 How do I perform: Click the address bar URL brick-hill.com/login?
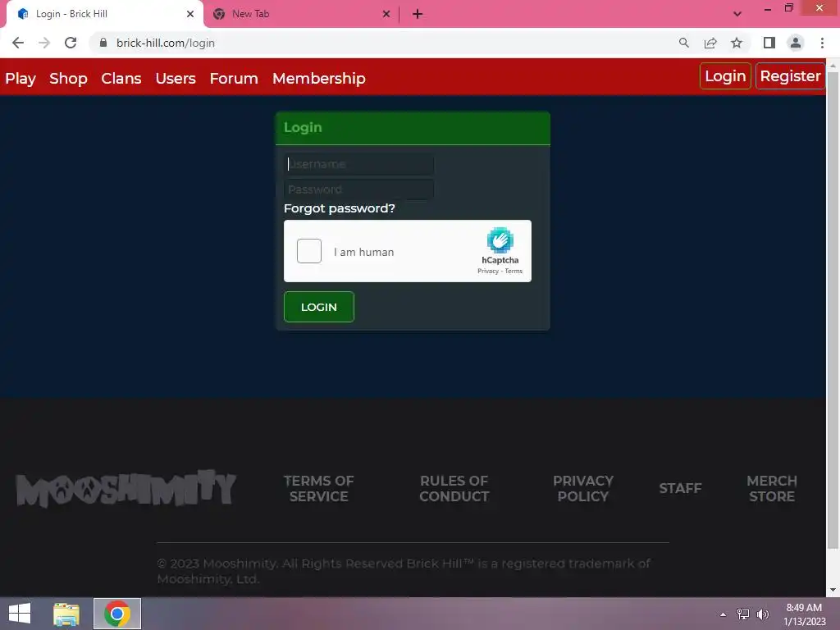[166, 43]
